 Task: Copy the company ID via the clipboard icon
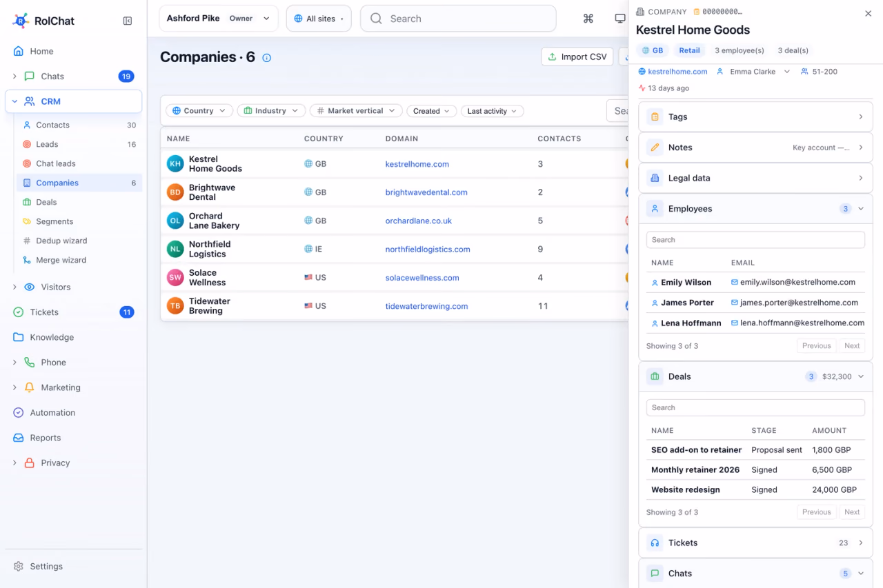click(x=697, y=12)
